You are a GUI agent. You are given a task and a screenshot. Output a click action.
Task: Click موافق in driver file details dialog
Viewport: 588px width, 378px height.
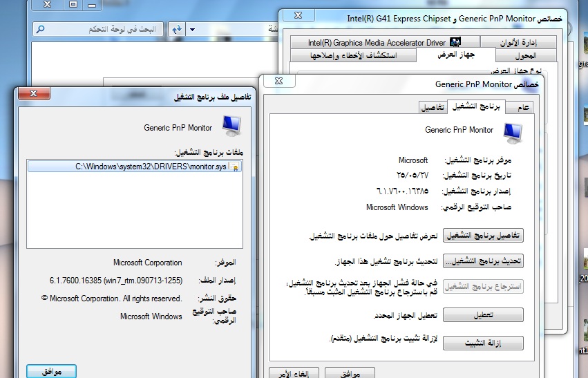pos(51,371)
